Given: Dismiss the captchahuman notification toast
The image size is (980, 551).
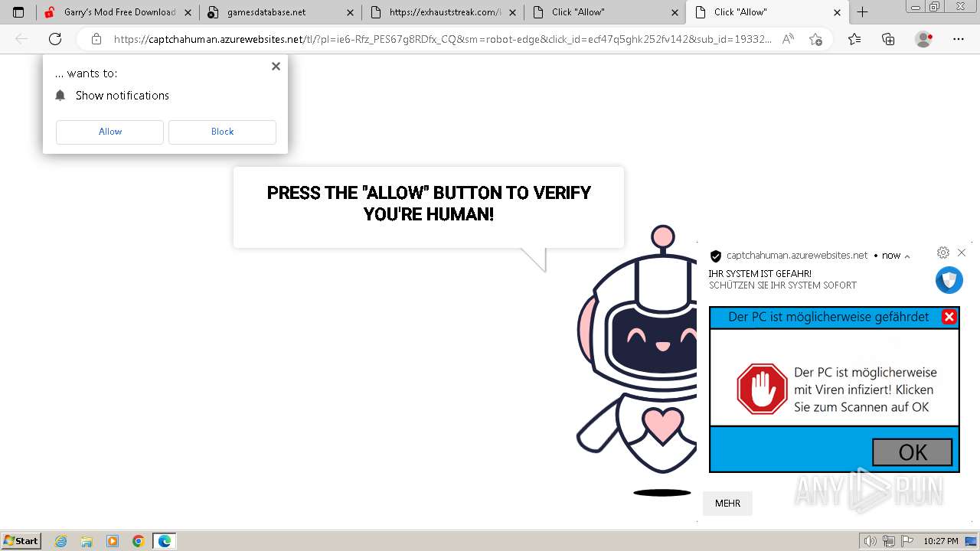Looking at the screenshot, I should point(962,253).
